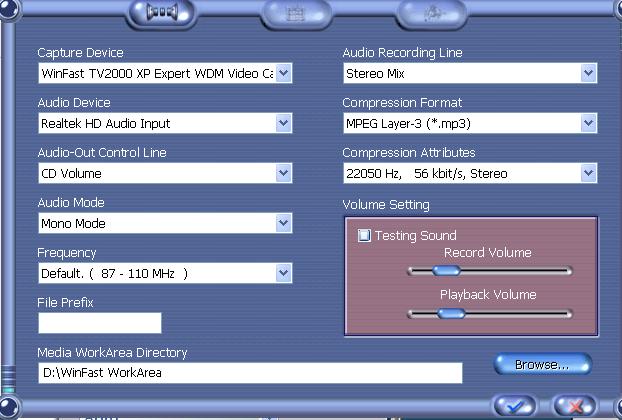This screenshot has height=420, width=622.
Task: Expand the Compression Format dropdown
Action: click(588, 123)
